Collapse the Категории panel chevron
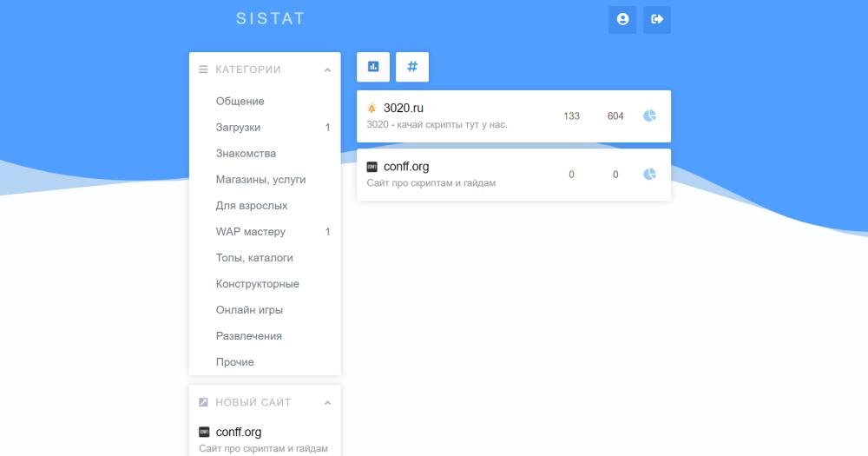The image size is (868, 456). [x=327, y=70]
